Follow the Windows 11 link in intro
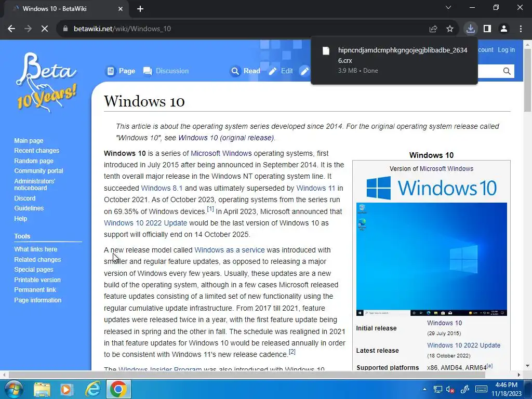Image resolution: width=532 pixels, height=399 pixels. [x=315, y=188]
